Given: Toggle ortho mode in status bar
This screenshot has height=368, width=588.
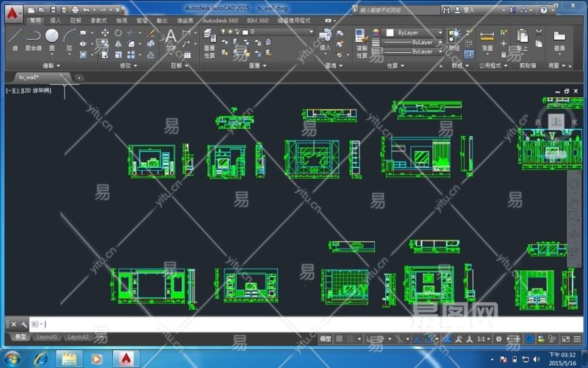Looking at the screenshot, I should (x=370, y=339).
